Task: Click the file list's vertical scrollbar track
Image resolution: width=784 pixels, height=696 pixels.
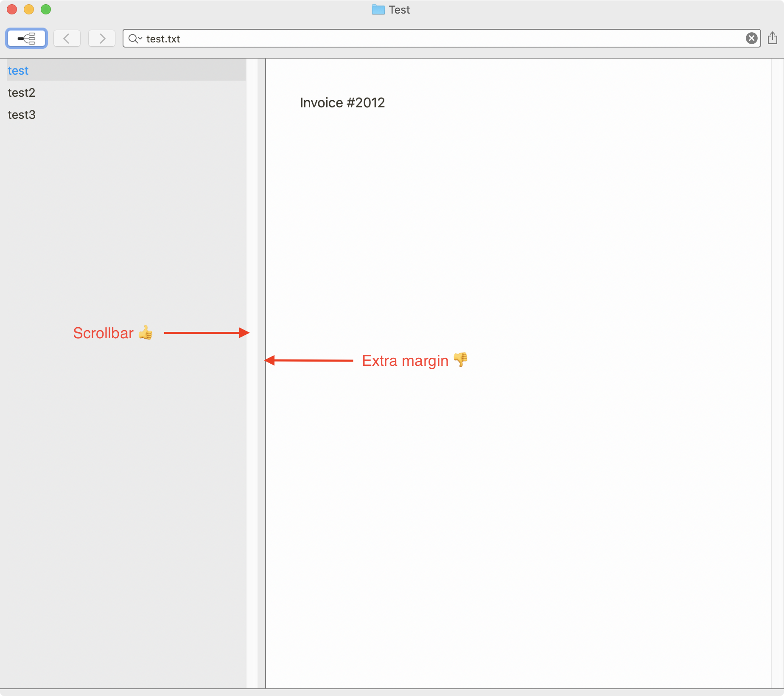Action: click(x=252, y=340)
